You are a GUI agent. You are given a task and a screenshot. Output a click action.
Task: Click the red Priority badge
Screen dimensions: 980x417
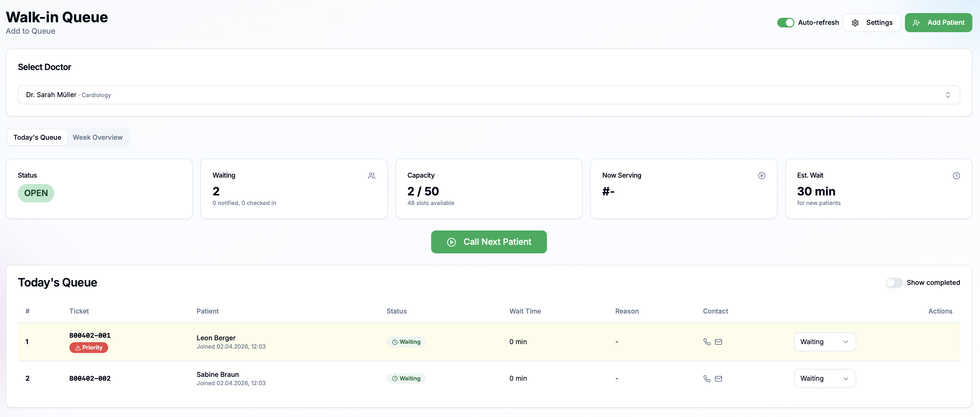pyautogui.click(x=89, y=347)
